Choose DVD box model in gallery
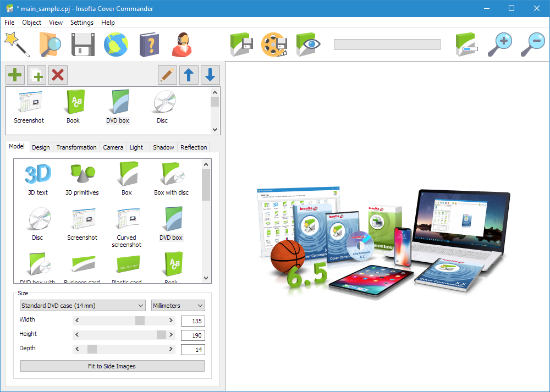Viewport: 550px width, 392px height. tap(171, 224)
